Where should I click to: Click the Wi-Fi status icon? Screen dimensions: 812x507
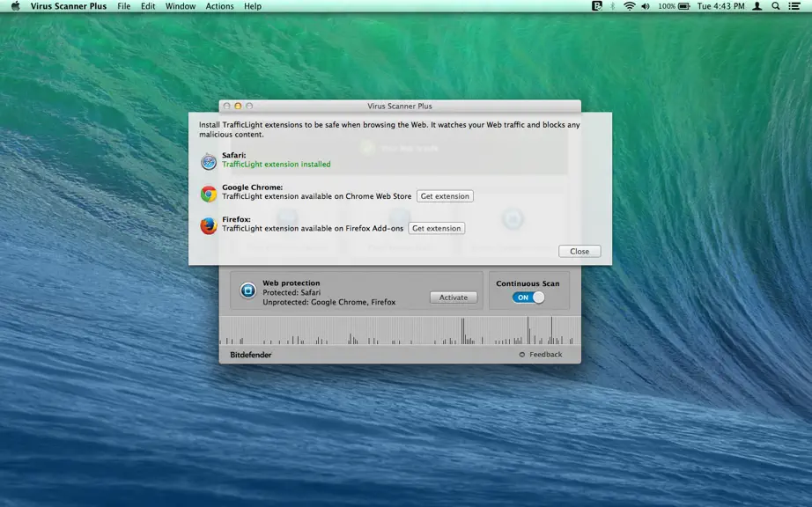click(x=629, y=6)
